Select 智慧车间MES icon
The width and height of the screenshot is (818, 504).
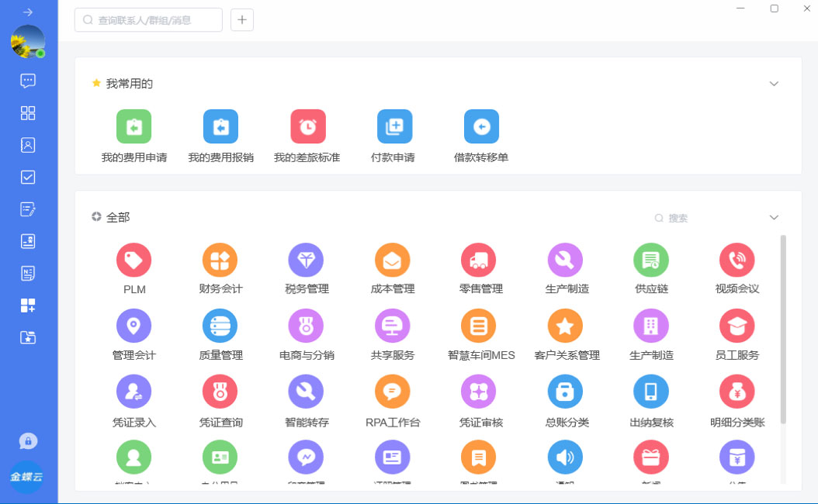[478, 326]
